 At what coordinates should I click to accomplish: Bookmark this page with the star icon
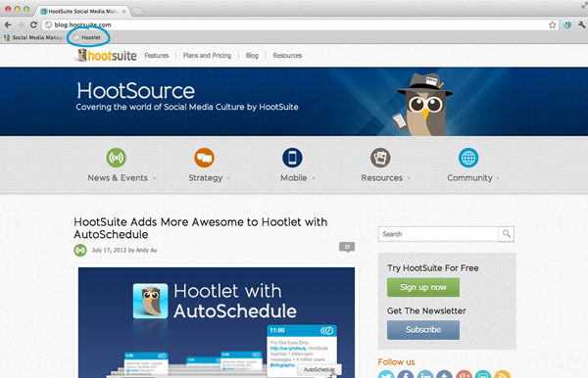click(x=552, y=24)
